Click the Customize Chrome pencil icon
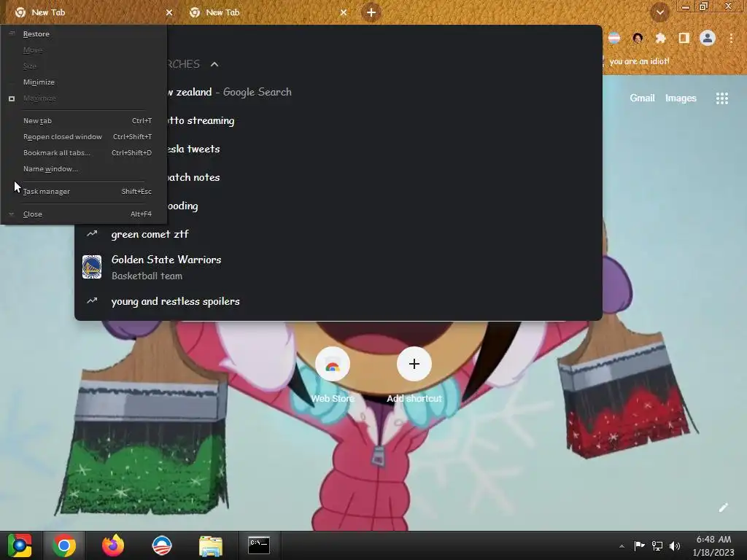 (x=723, y=507)
